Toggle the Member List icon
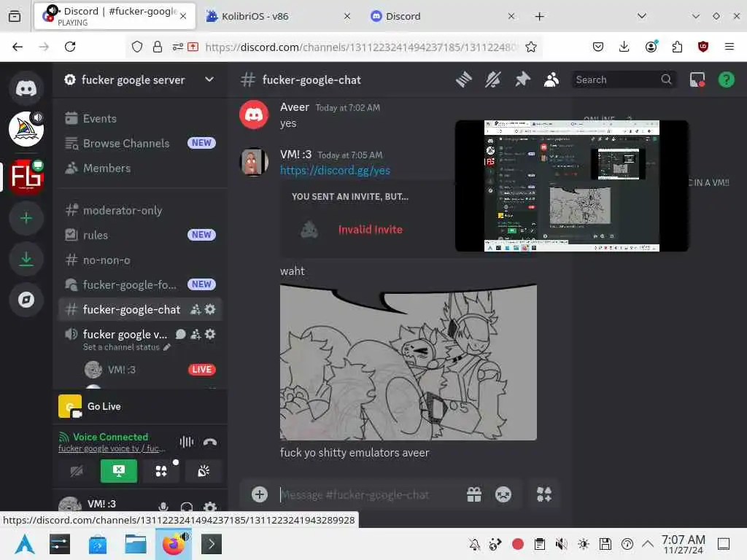This screenshot has height=560, width=747. point(551,79)
